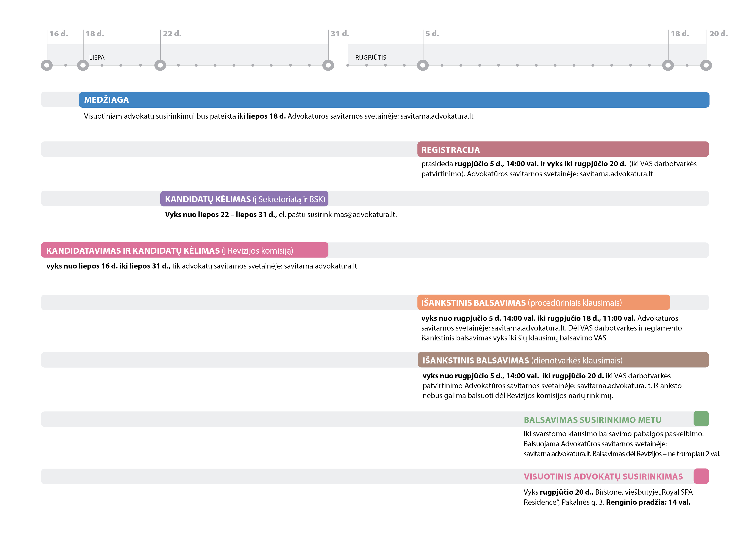Click the pink square next to VISUOTINIS ADVOKATŲ SUSIRINKIMAS
This screenshot has width=756, height=534.
[x=701, y=476]
